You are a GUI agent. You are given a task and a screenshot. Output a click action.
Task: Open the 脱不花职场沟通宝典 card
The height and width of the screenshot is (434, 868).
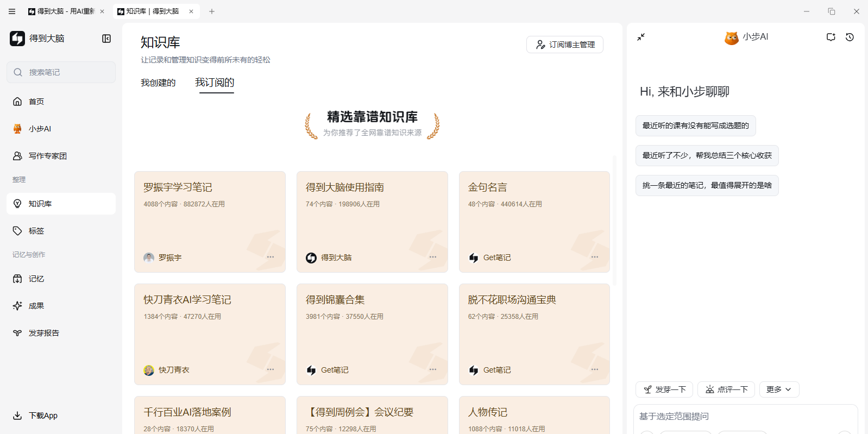534,334
